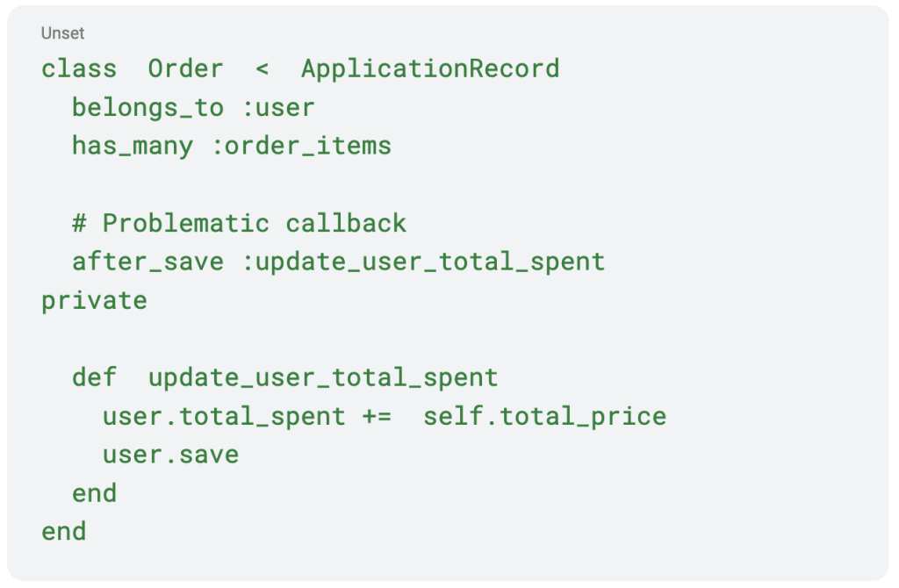
Task: Click user.total_spent expression
Action: [x=224, y=417]
